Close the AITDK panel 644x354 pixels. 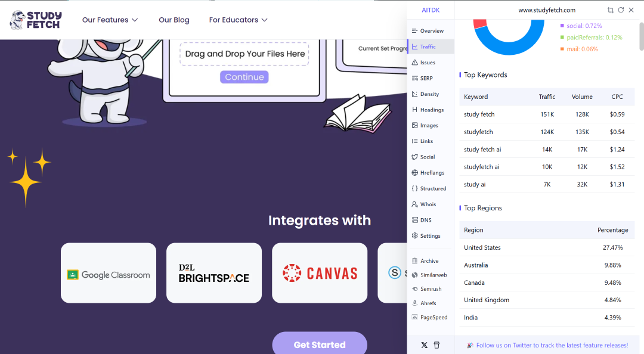point(631,10)
